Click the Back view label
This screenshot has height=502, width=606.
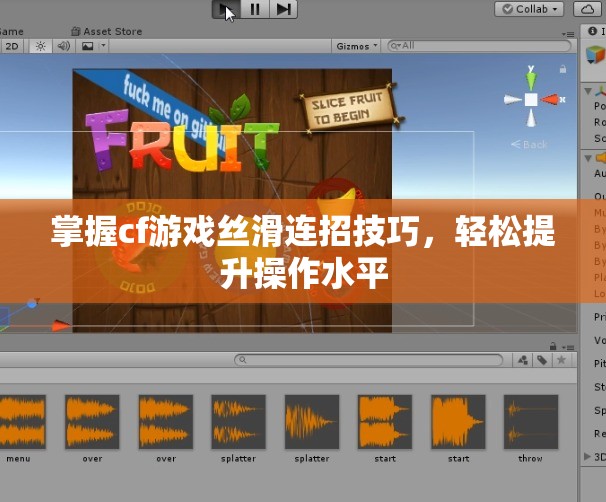(x=529, y=145)
